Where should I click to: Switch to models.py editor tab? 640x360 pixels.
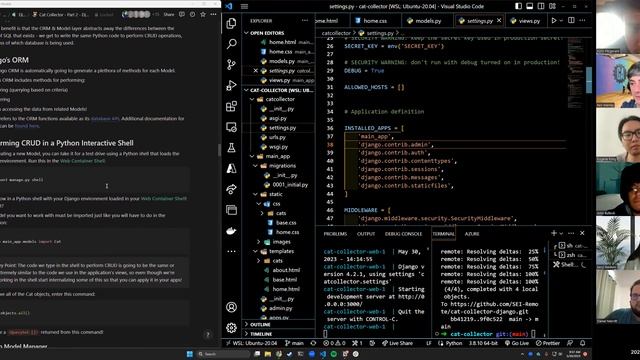pyautogui.click(x=428, y=20)
